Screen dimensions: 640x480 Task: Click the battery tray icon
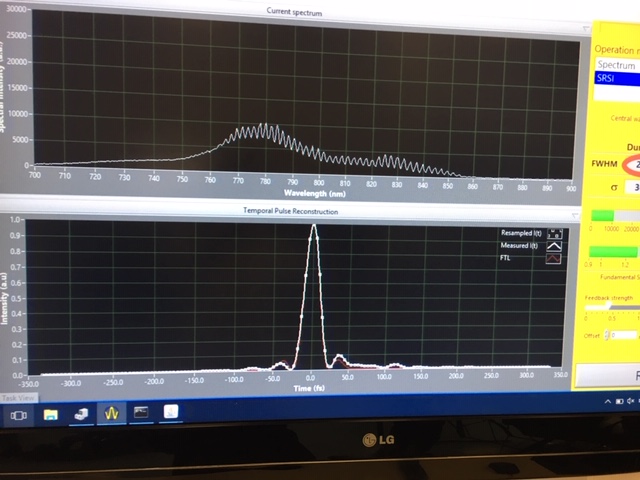[x=619, y=402]
